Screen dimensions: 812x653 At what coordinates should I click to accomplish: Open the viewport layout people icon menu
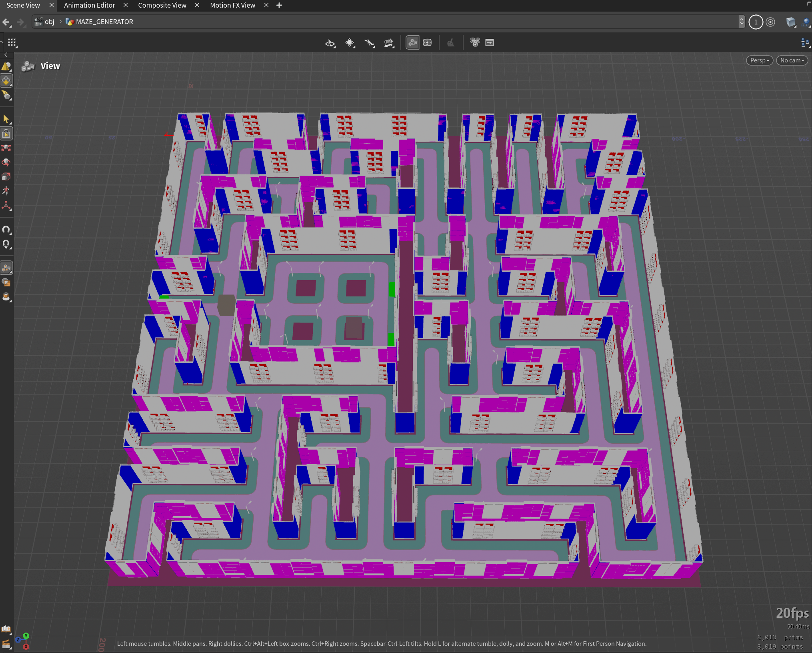805,43
